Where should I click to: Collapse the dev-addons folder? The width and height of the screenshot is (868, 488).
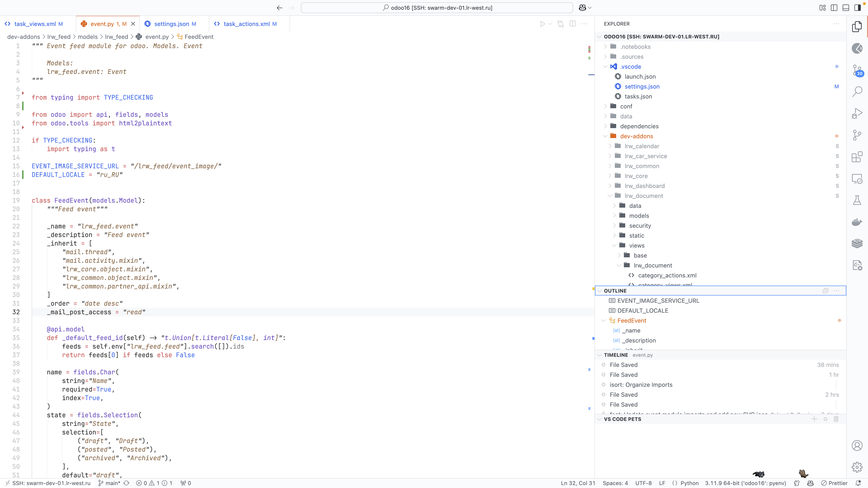point(636,136)
